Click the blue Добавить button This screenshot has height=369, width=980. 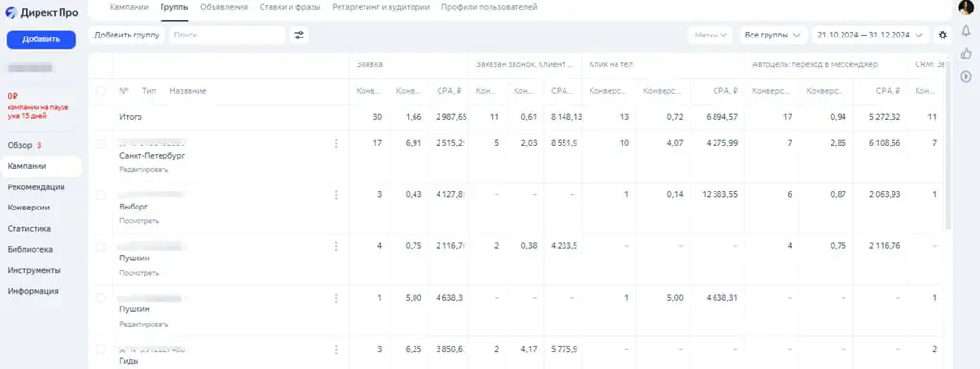point(41,39)
